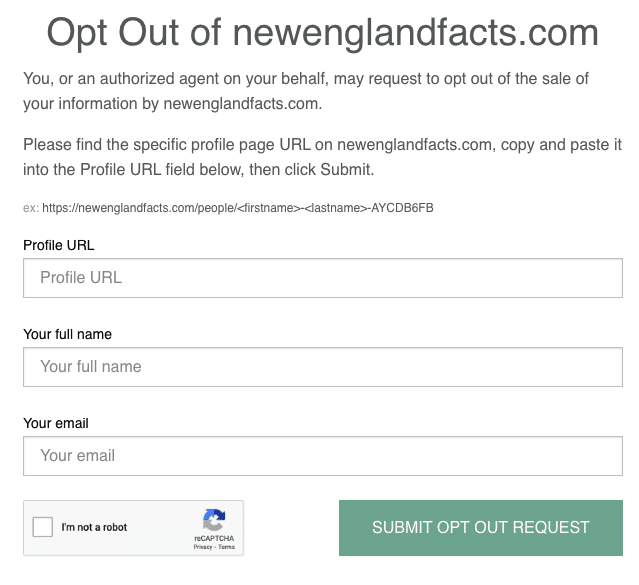Click into the Profile URL input field
The image size is (639, 585).
(323, 278)
